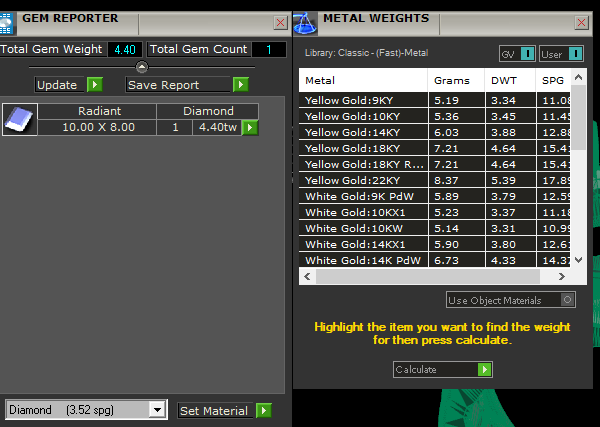The width and height of the screenshot is (600, 427).
Task: Collapse the gem report header with the arrow
Action: click(141, 67)
